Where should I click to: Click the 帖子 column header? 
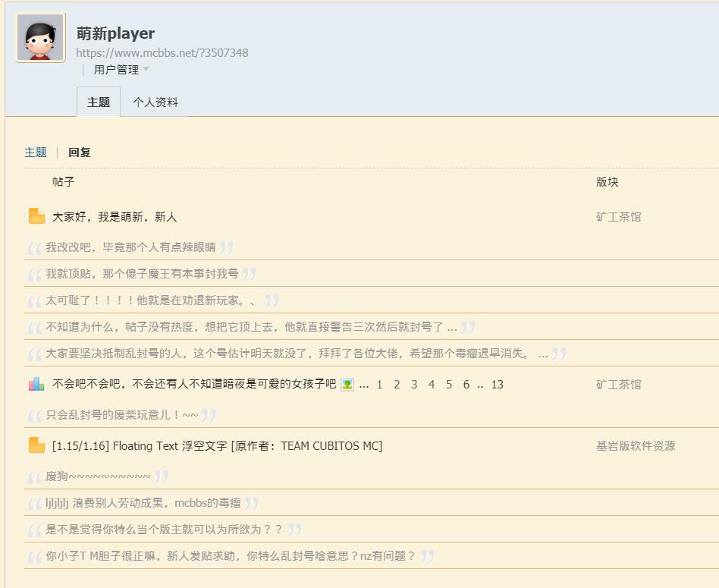coord(63,182)
